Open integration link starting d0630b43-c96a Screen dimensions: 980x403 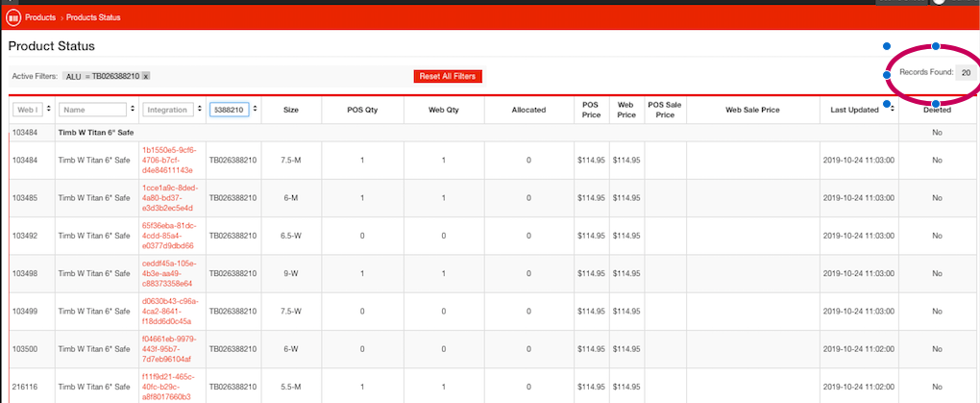[169, 311]
